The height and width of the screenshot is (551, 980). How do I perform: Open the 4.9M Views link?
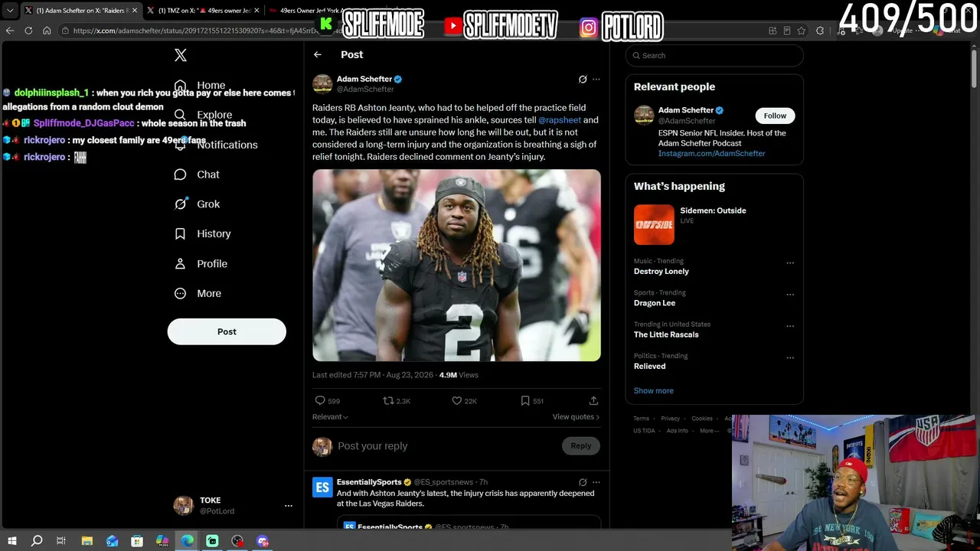coord(459,375)
